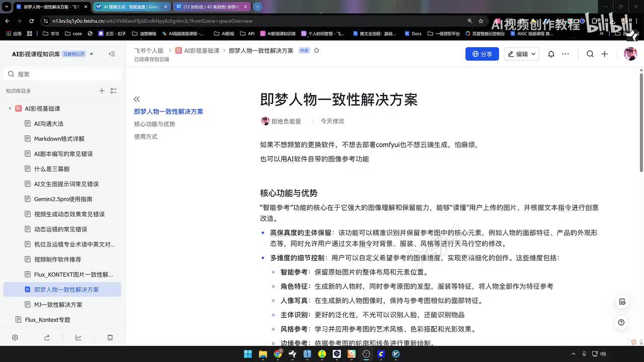Viewport: 644px width, 362px height.
Task: Star the document with favorite icon
Action: point(316,50)
